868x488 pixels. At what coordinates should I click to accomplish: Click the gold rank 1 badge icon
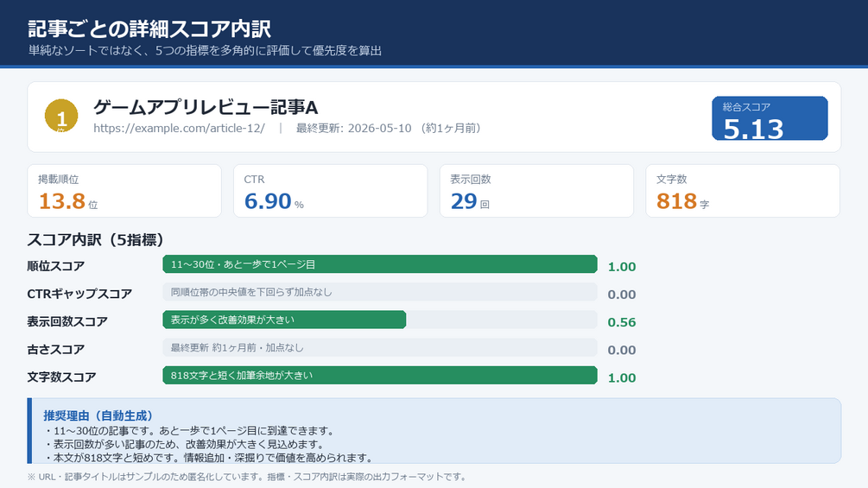click(x=61, y=116)
